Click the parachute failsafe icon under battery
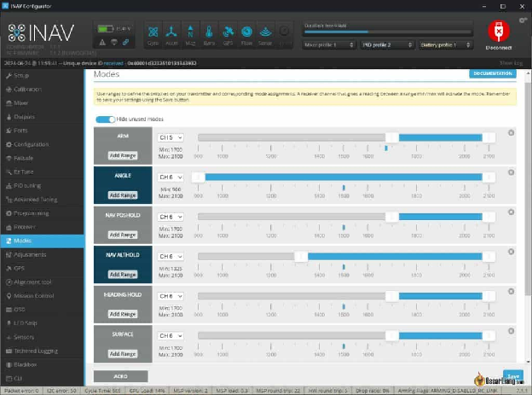532x395 pixels. 114,43
